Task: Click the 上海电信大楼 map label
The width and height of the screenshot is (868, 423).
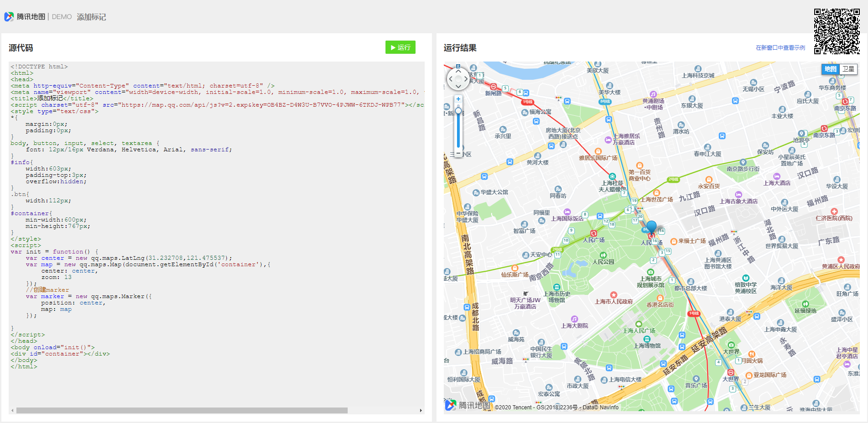Action: pyautogui.click(x=625, y=380)
